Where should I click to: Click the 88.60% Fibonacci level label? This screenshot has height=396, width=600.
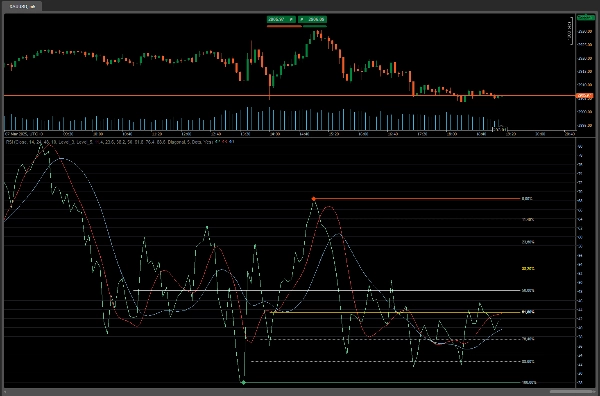528,362
